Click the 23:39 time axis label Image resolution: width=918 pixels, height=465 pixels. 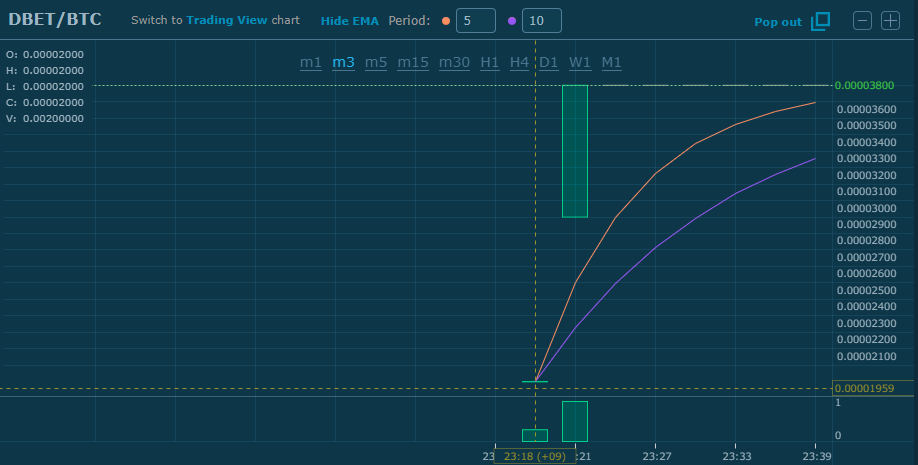817,456
